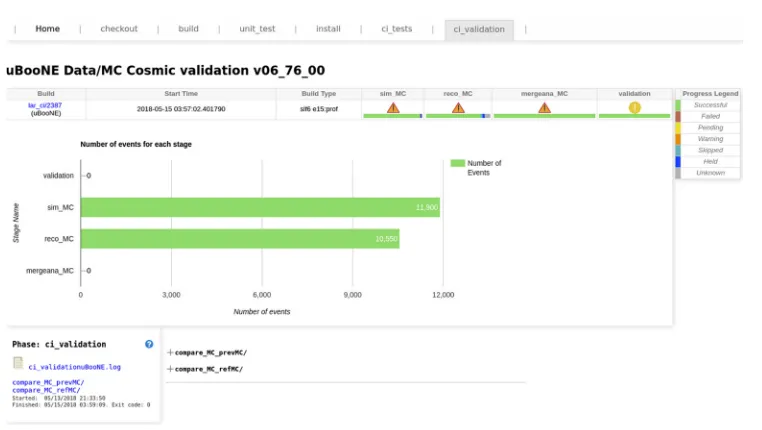Click the mergeana_MC progress bar

pyautogui.click(x=544, y=116)
